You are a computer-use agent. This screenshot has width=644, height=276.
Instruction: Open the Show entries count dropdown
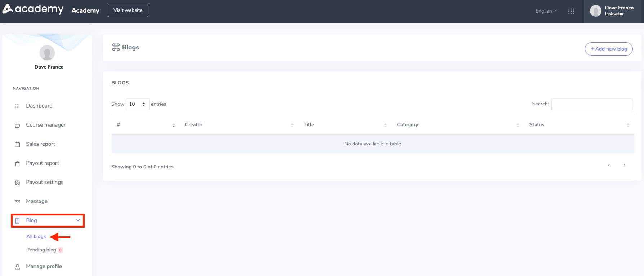coord(137,104)
